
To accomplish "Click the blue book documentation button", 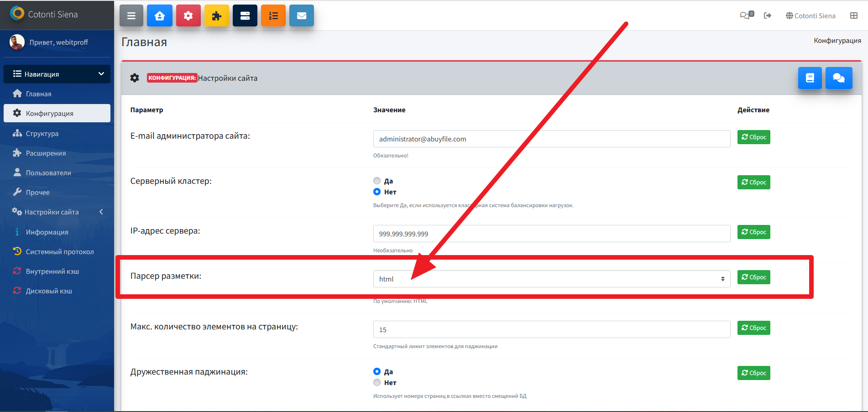I will pos(810,78).
